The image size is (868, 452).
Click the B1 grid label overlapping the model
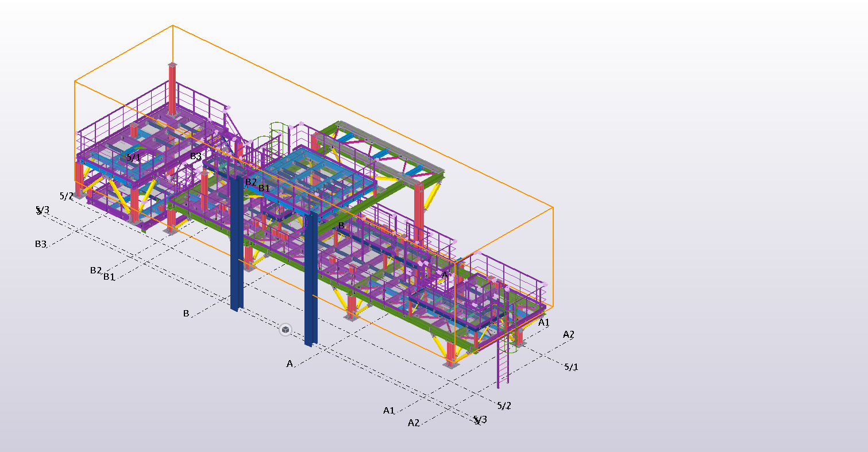[264, 188]
